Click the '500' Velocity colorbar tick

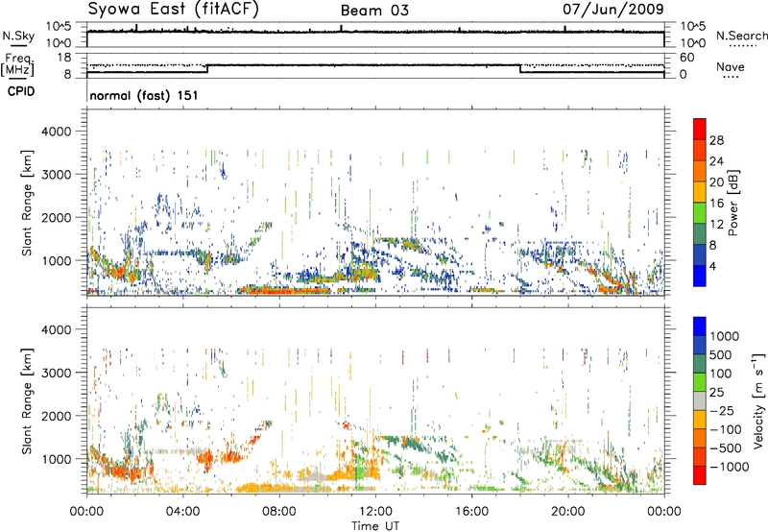(x=721, y=355)
